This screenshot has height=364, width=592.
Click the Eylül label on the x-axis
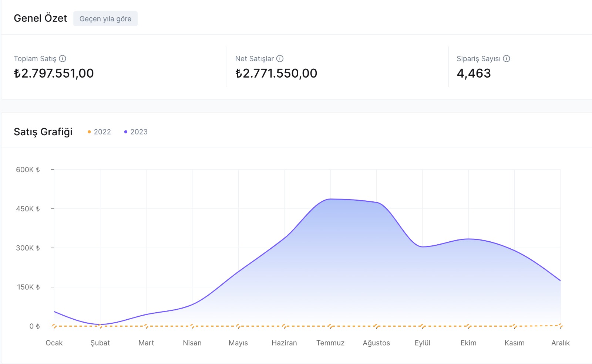click(x=423, y=343)
